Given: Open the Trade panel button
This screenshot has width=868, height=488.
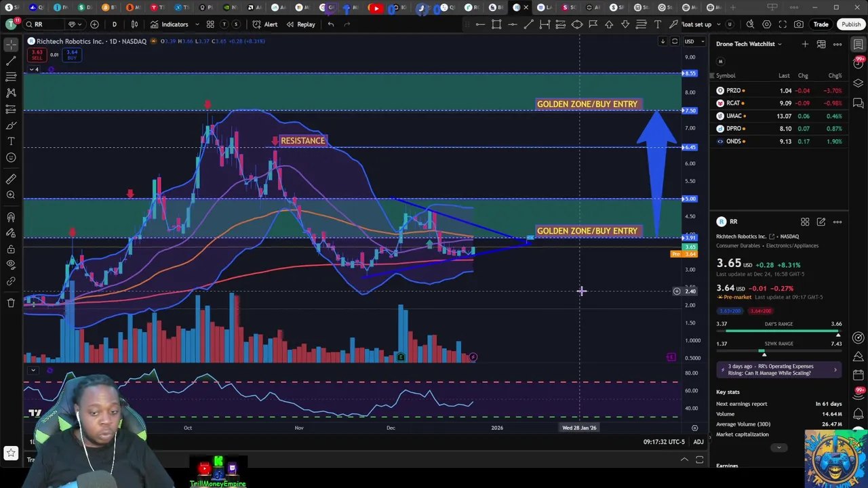Looking at the screenshot, I should [821, 24].
